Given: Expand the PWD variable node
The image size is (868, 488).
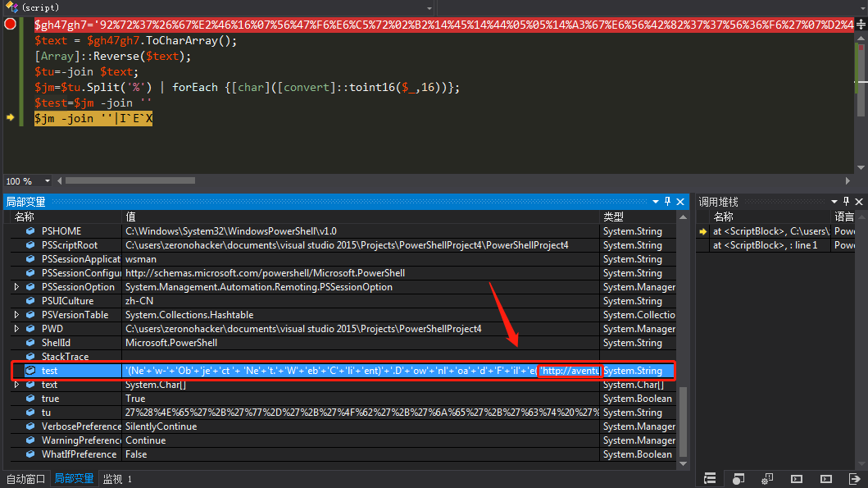Looking at the screenshot, I should (16, 328).
